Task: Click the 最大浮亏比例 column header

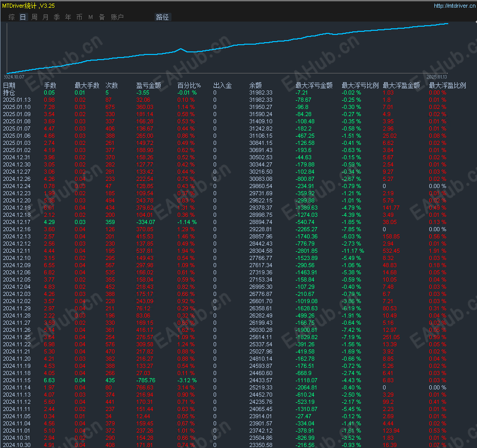Action: pyautogui.click(x=360, y=85)
